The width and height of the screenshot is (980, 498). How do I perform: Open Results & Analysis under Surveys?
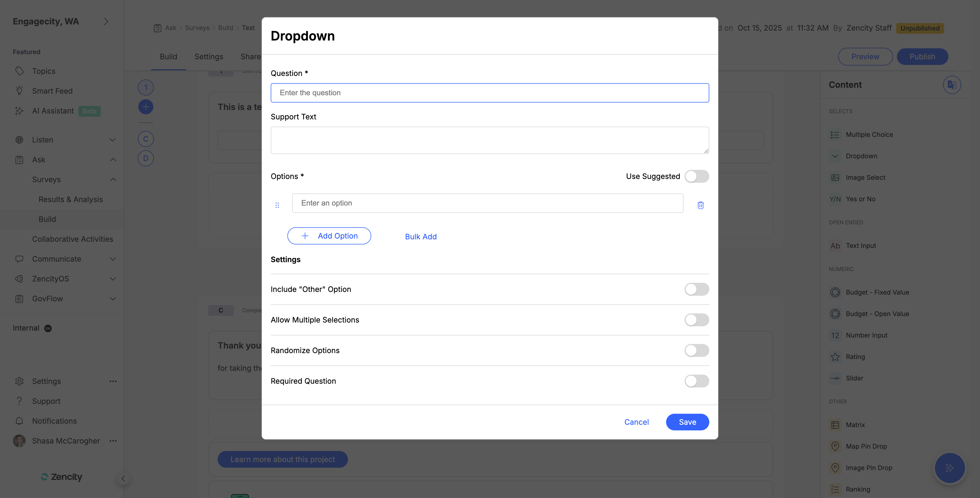click(70, 199)
